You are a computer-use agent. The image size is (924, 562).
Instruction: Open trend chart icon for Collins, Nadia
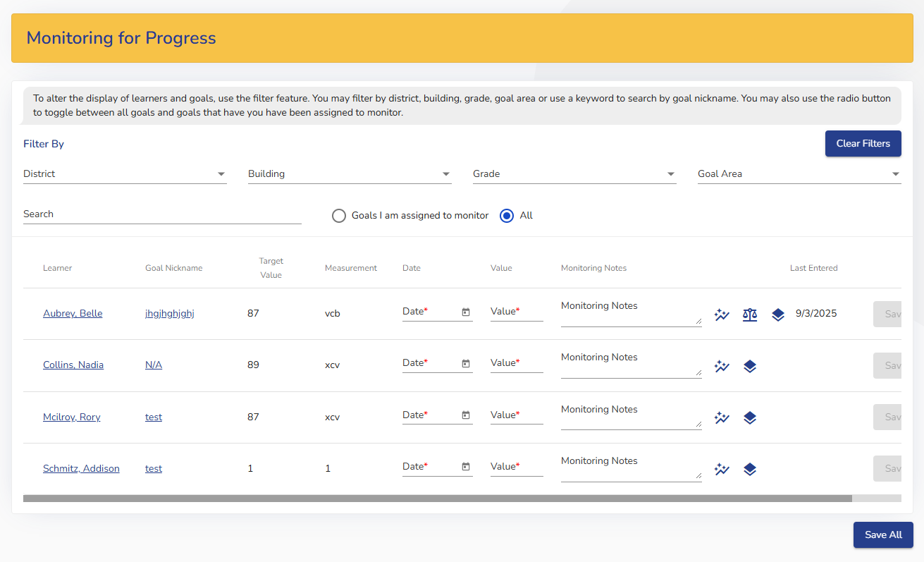click(x=721, y=366)
